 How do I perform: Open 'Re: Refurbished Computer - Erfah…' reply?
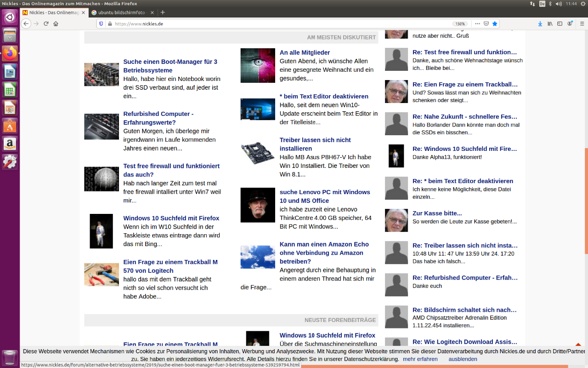point(465,277)
